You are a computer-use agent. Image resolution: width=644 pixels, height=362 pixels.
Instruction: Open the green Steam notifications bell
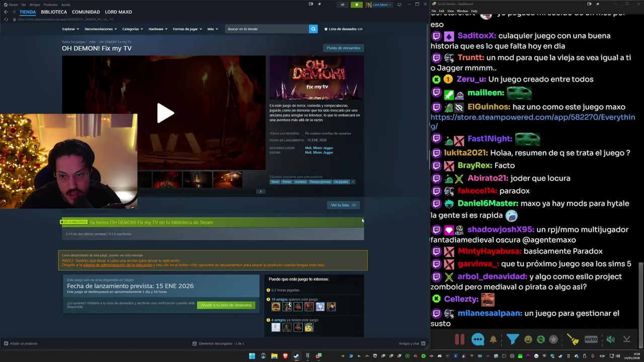[x=356, y=5]
